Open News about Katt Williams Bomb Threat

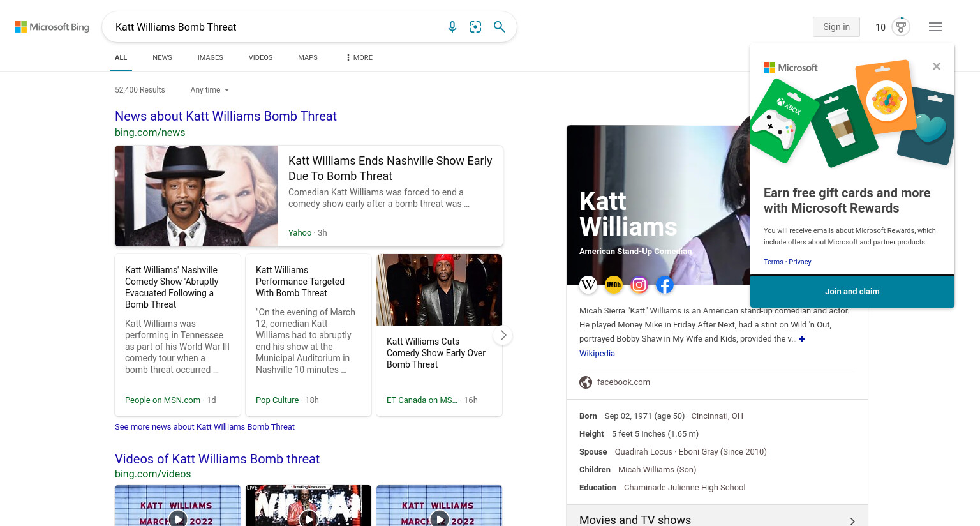(x=226, y=116)
